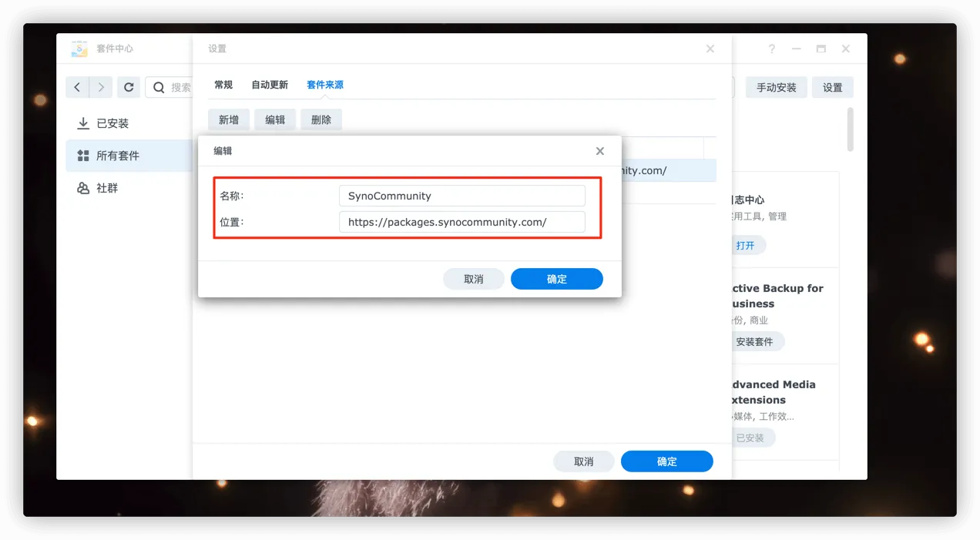Close the 设置 dialog with X
The width and height of the screenshot is (980, 540).
710,49
